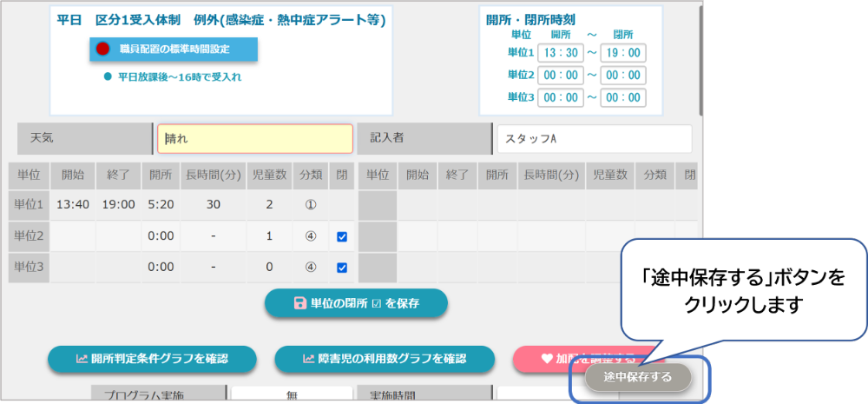Viewport: 868px width, 404px height.
Task: Click the 天気 input containing 晴れ
Action: point(254,138)
